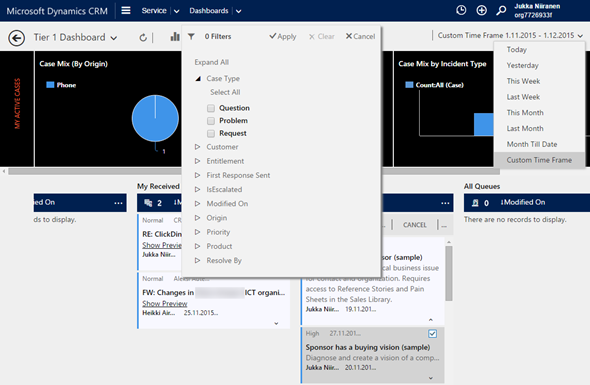Screen dimensions: 590x385
Task: Expand the FW: Changes card chevron
Action: coord(277,323)
